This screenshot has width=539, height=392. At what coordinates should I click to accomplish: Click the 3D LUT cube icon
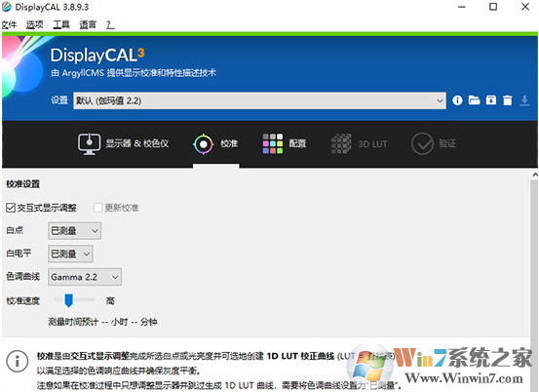pos(341,143)
